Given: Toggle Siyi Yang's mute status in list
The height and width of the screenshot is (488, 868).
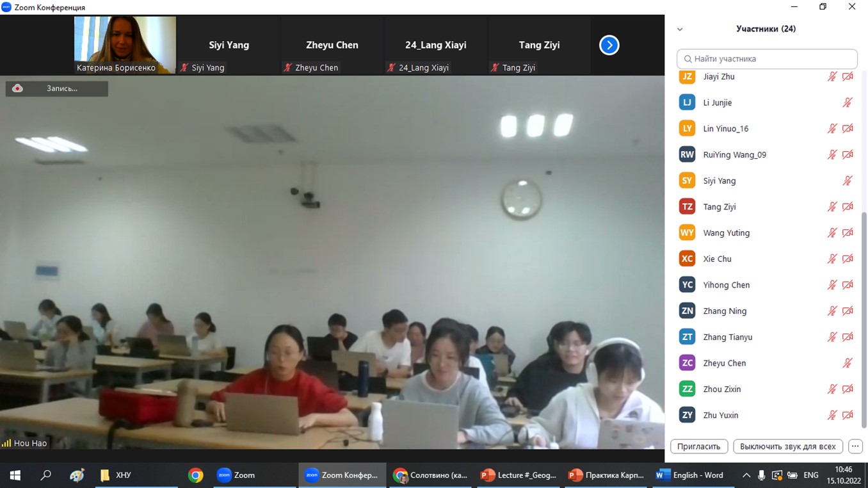Looking at the screenshot, I should [848, 181].
